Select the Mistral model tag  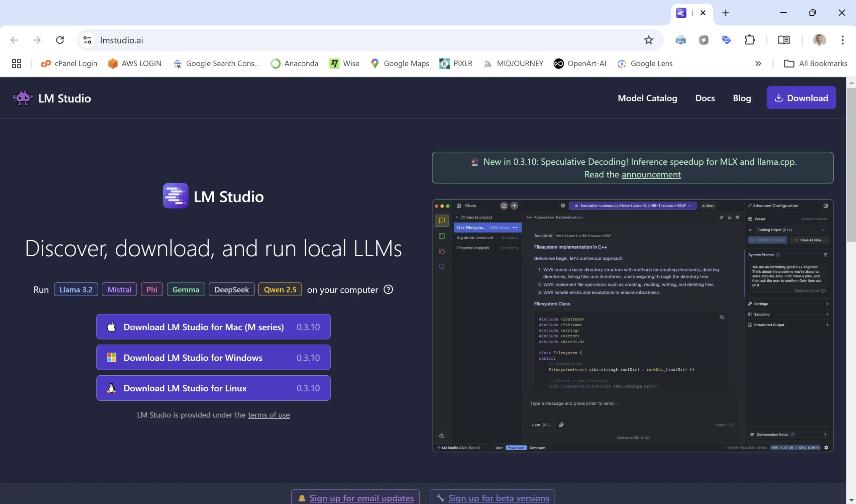(119, 290)
